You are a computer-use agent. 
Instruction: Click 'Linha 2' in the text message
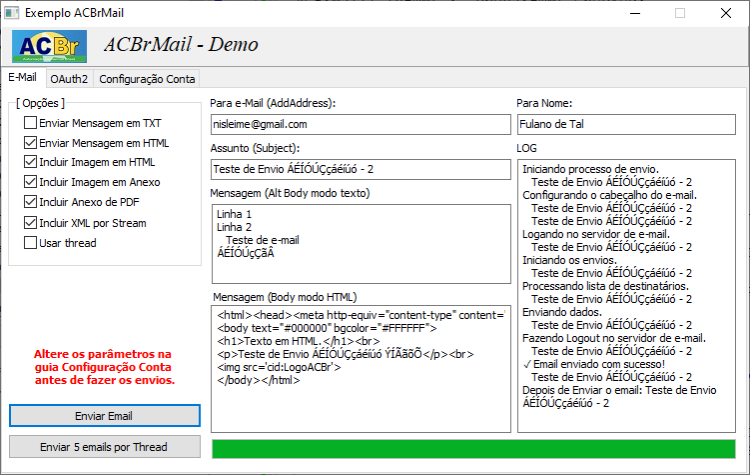[x=234, y=227]
